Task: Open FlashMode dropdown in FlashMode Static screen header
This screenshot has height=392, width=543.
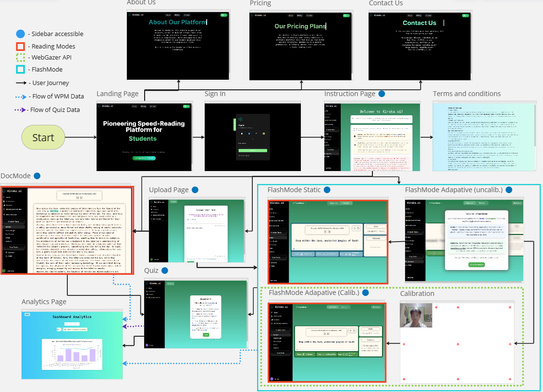Action: [299, 203]
